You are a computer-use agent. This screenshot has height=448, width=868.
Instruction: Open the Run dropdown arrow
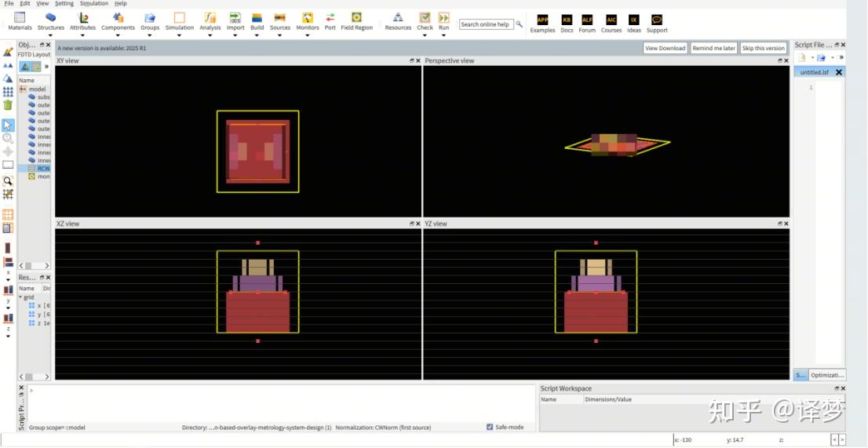tap(444, 36)
